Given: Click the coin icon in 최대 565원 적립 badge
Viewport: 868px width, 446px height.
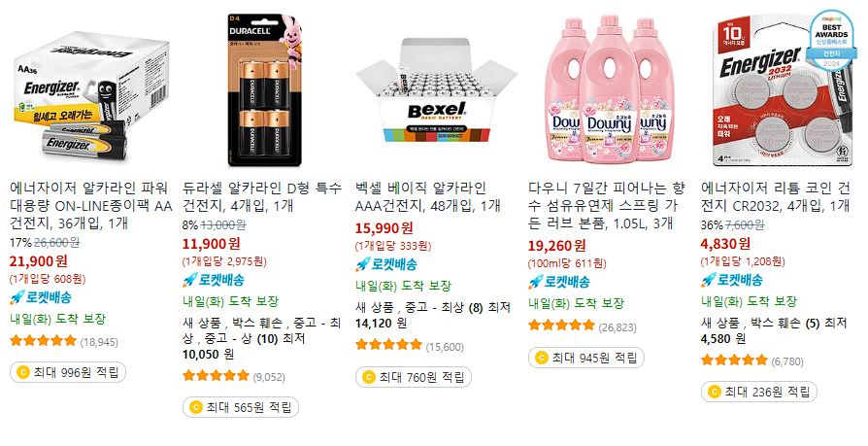Looking at the screenshot, I should (196, 408).
